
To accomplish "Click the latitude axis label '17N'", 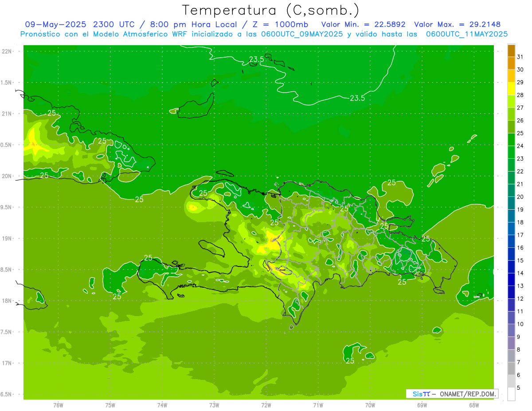I will pos(7,364).
